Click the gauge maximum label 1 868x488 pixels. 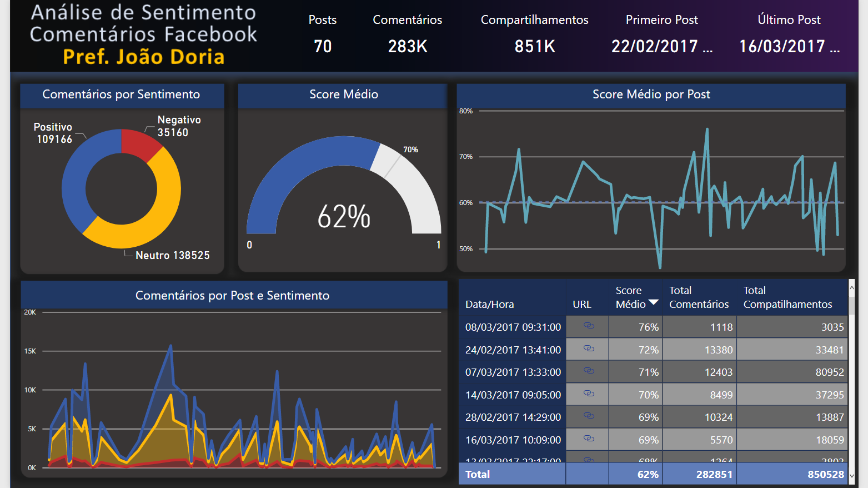click(438, 245)
